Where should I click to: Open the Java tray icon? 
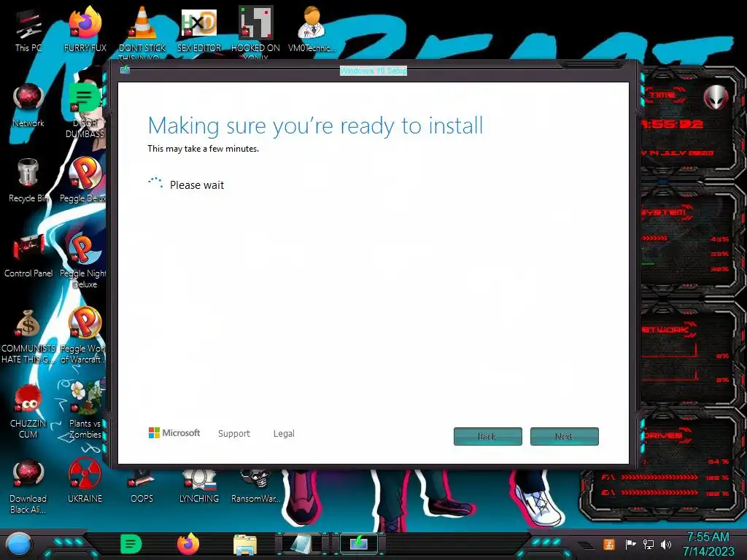click(x=608, y=544)
